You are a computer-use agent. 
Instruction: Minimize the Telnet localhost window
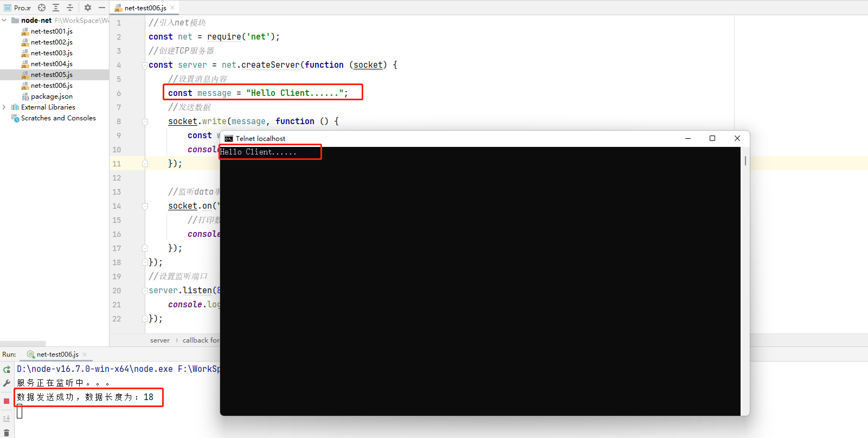(x=688, y=138)
